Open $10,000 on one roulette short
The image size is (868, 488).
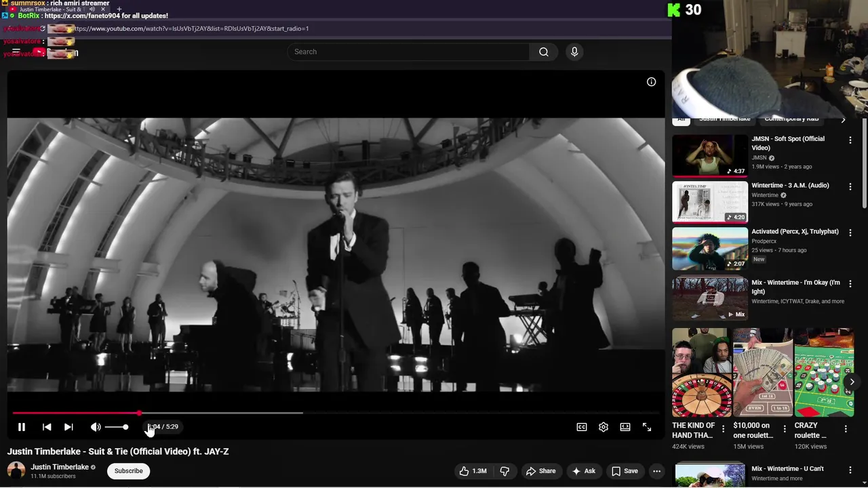762,372
